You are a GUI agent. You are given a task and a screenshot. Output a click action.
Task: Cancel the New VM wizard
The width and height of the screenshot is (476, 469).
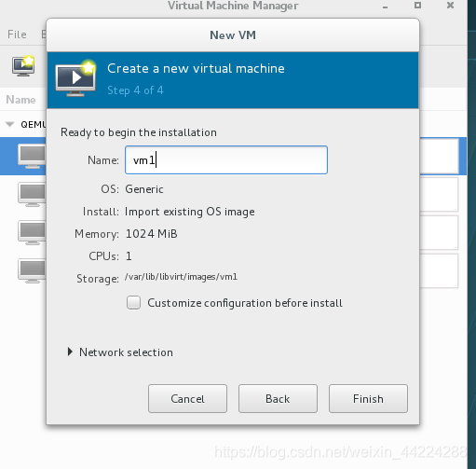pyautogui.click(x=187, y=398)
